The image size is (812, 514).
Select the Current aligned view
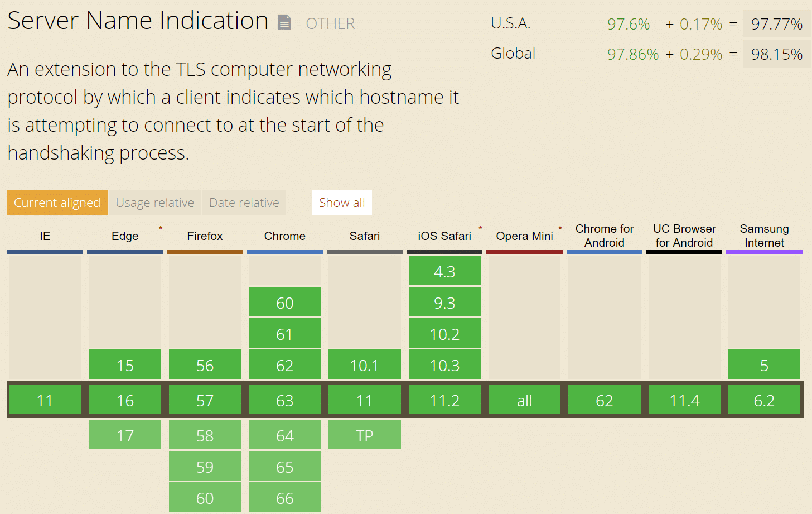coord(57,203)
